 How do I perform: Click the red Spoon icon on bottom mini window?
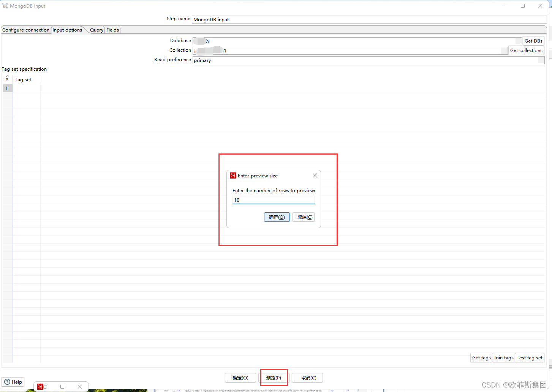[40, 387]
